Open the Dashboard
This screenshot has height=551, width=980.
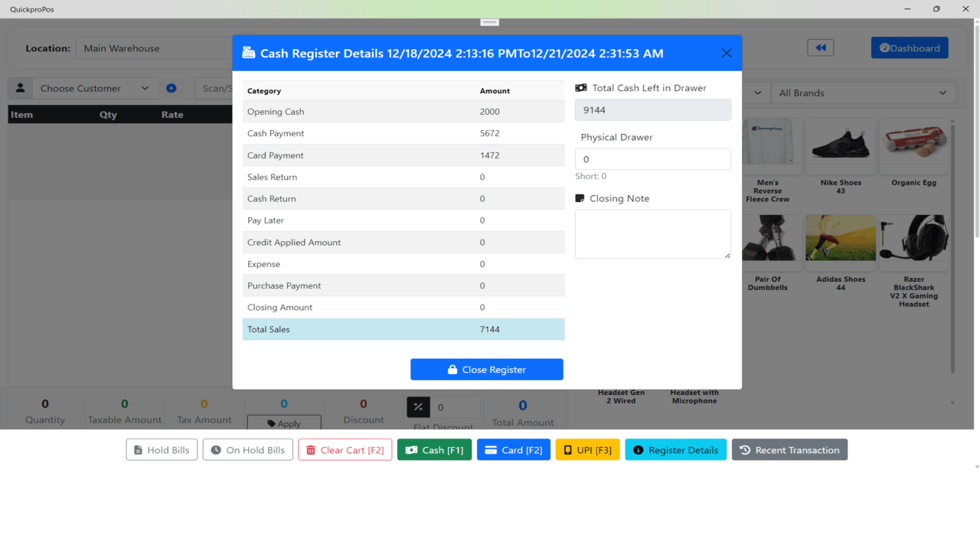pos(910,47)
